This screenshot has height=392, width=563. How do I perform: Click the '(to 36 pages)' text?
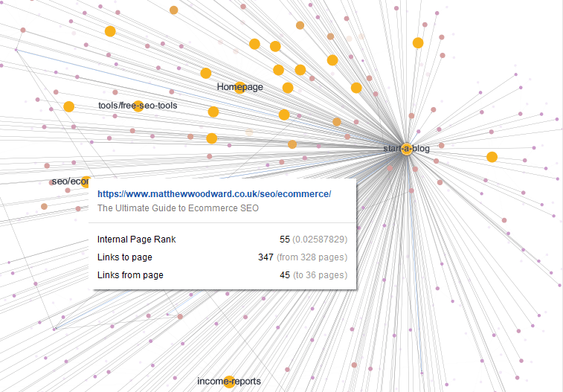coord(321,275)
